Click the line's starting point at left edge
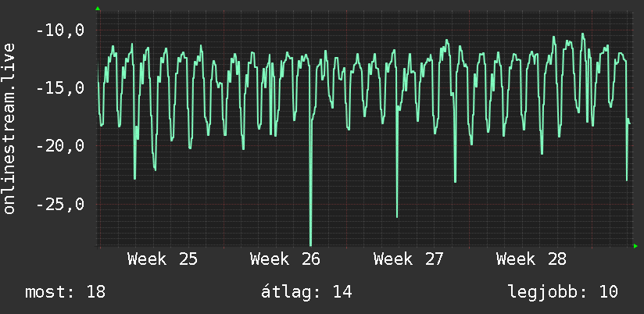 click(98, 80)
